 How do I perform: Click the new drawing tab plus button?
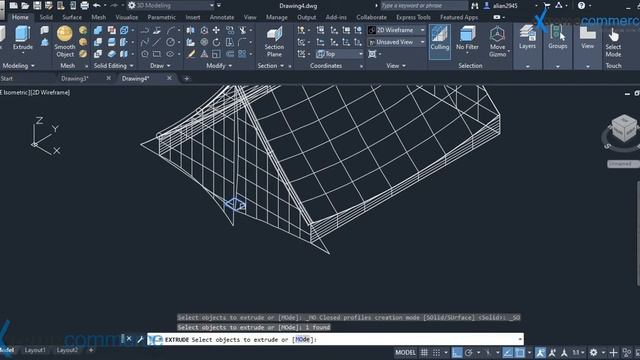click(x=187, y=78)
